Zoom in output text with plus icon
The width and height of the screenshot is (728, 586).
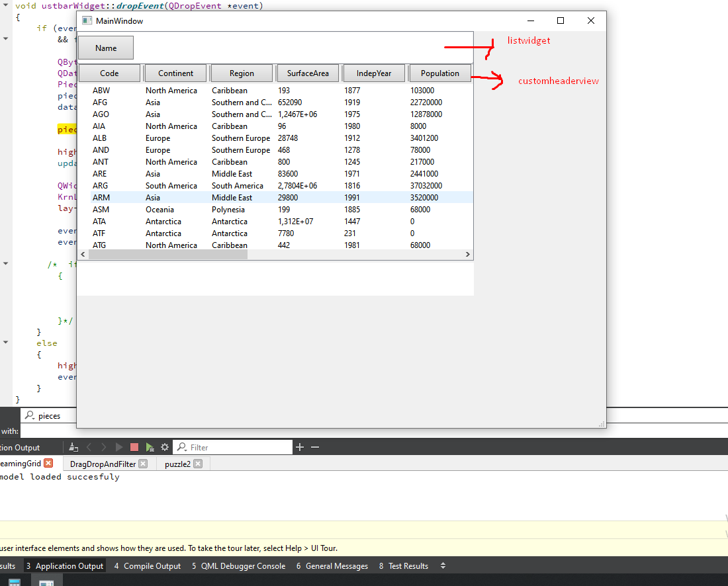tap(300, 447)
